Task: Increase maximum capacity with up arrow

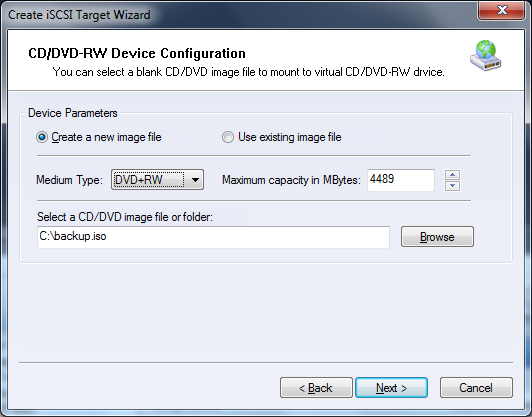Action: pos(452,175)
